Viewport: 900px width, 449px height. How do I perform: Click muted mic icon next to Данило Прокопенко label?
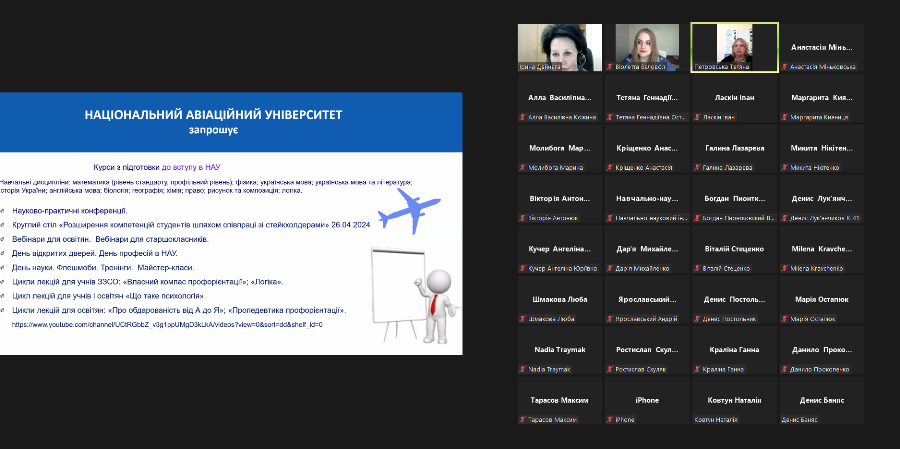pos(785,369)
